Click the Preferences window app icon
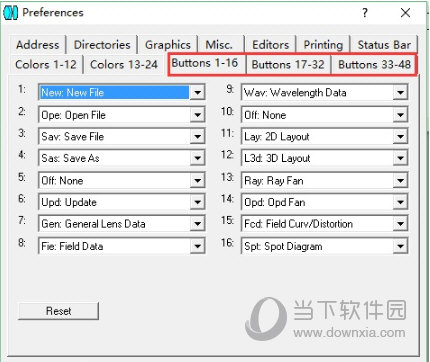 [x=10, y=13]
